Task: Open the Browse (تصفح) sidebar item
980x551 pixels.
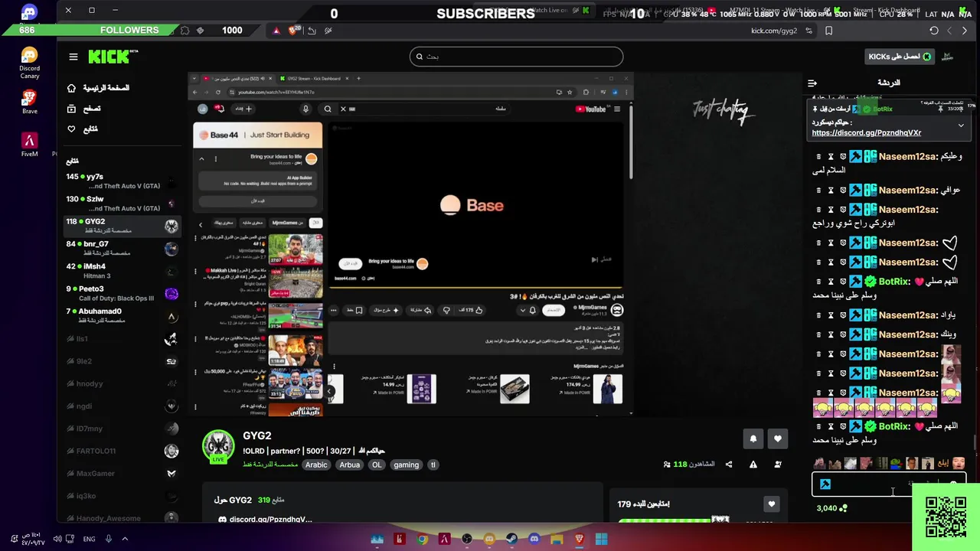Action: 84,109
